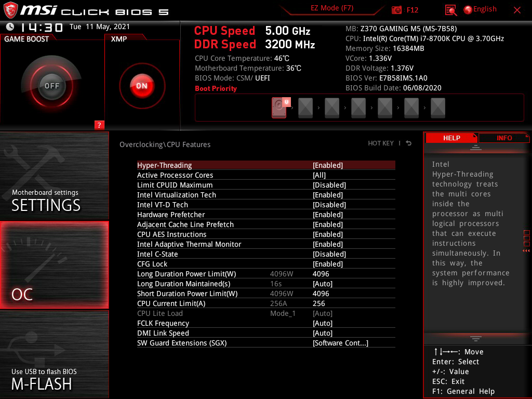Screen dimensions: 532x399
Task: Change the CFG Lock [Enabled] setting
Action: pos(266,263)
